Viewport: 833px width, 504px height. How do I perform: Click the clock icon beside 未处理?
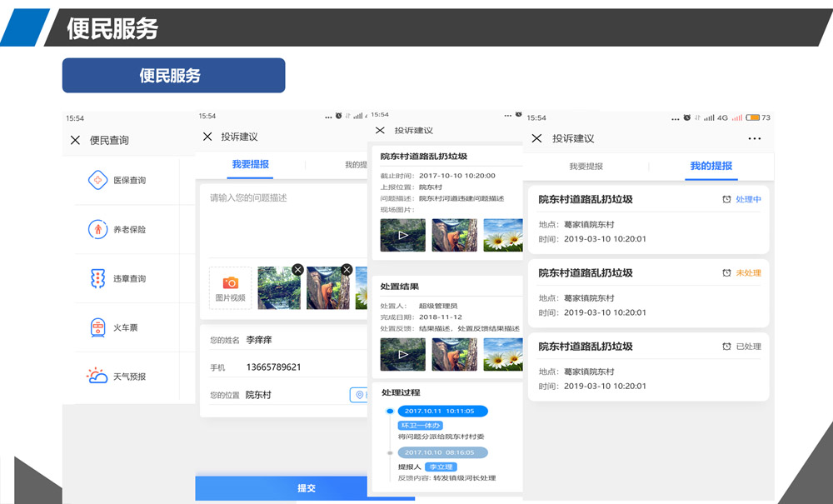click(726, 273)
